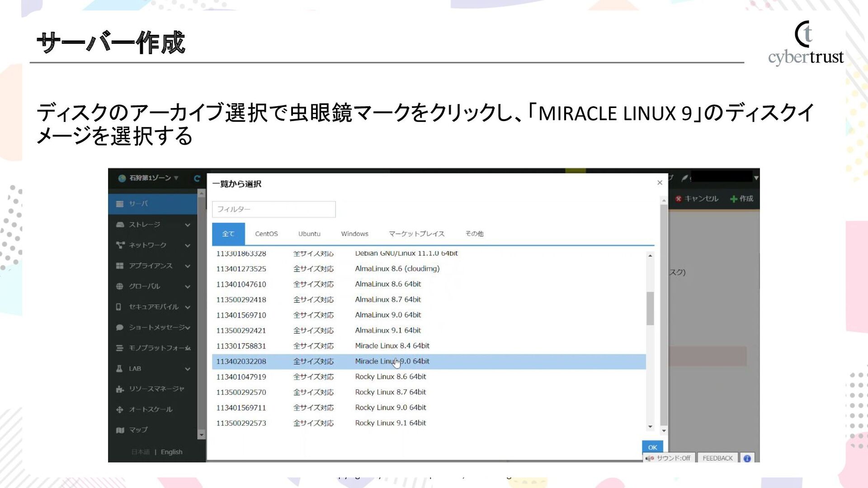This screenshot has height=488, width=868.
Task: Click the red cancel icon beside キャンセル
Action: pyautogui.click(x=678, y=199)
